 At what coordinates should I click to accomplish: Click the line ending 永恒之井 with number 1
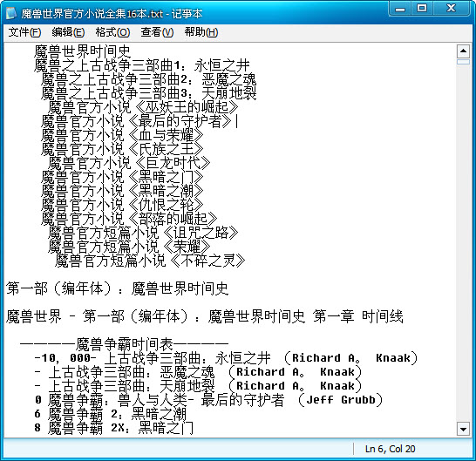[142, 65]
